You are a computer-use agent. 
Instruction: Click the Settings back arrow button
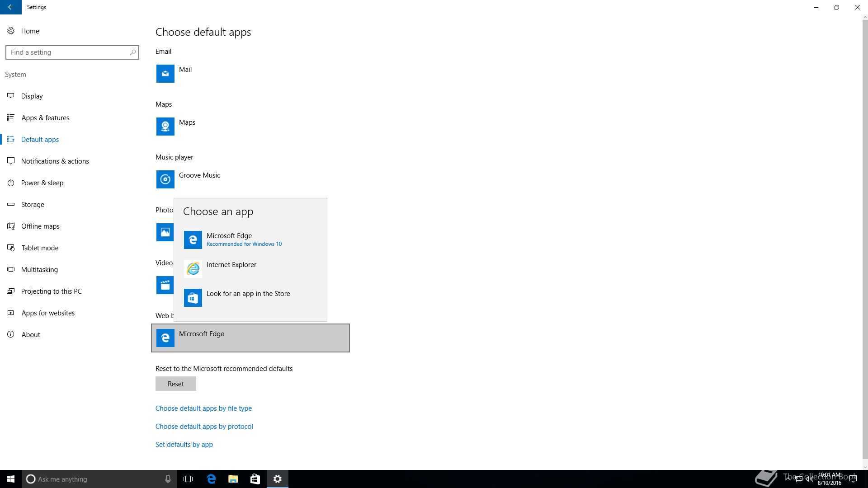click(x=11, y=7)
